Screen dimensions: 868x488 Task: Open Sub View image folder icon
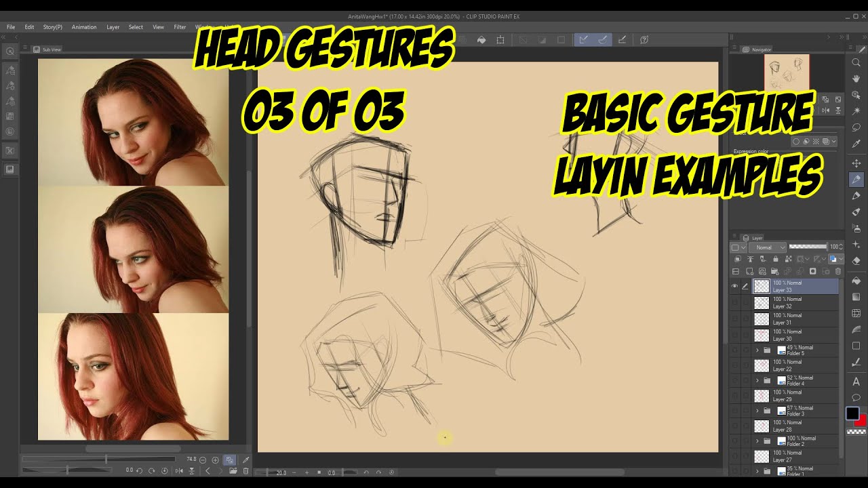233,470
